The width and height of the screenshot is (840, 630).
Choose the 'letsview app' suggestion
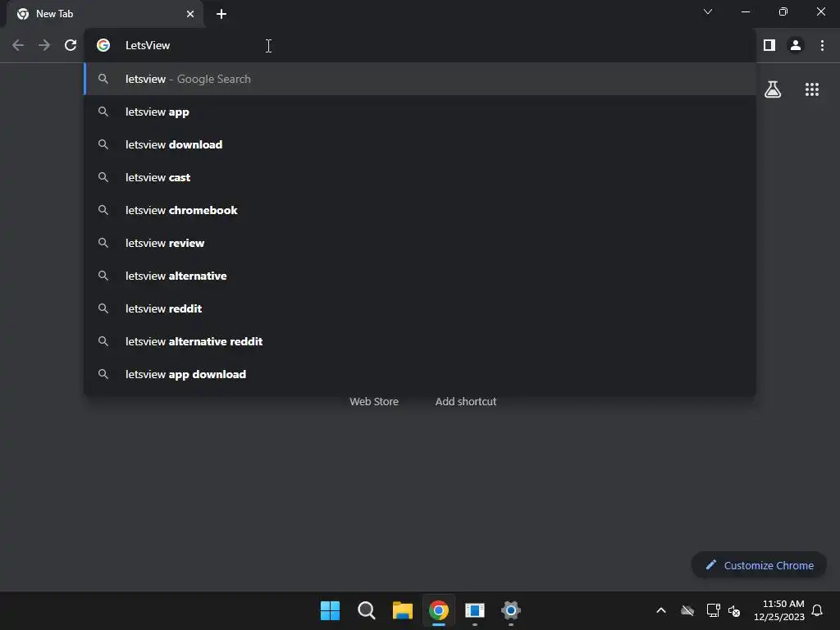coord(419,112)
